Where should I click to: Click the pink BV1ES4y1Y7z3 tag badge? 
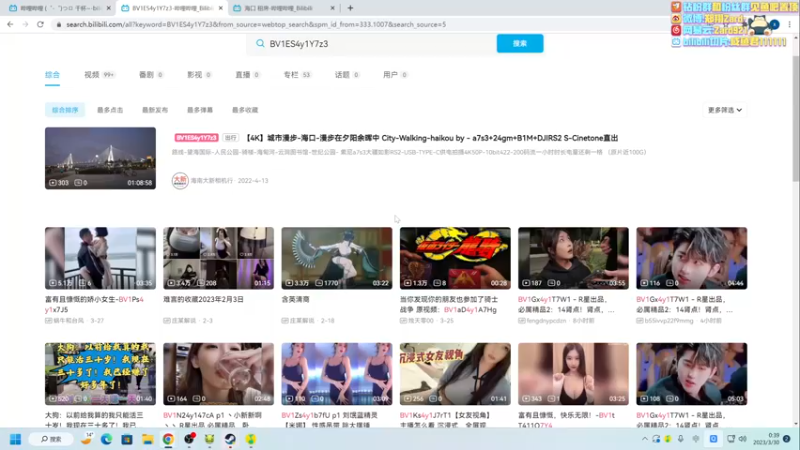coord(196,138)
